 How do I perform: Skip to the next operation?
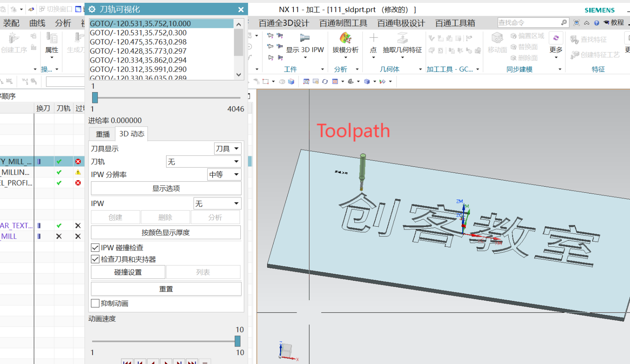(x=192, y=362)
